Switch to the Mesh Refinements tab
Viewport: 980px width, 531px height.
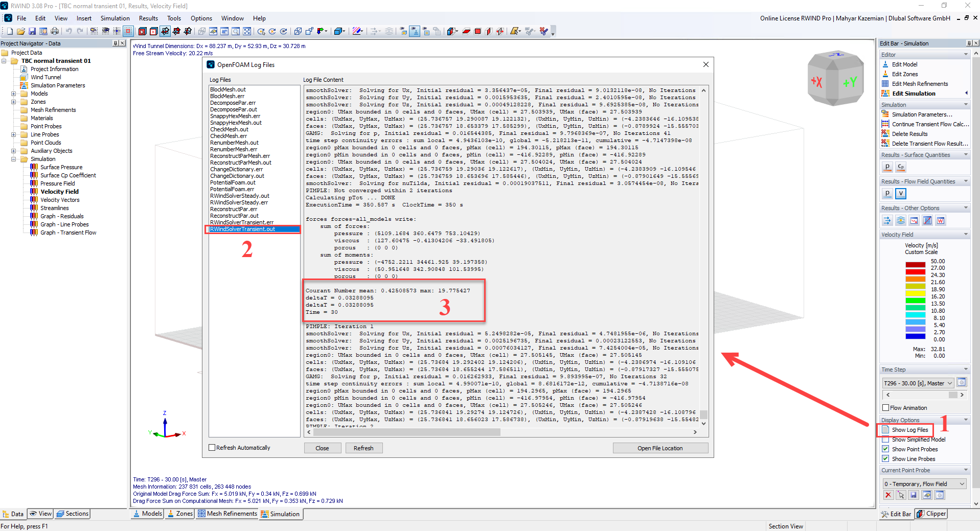[227, 514]
